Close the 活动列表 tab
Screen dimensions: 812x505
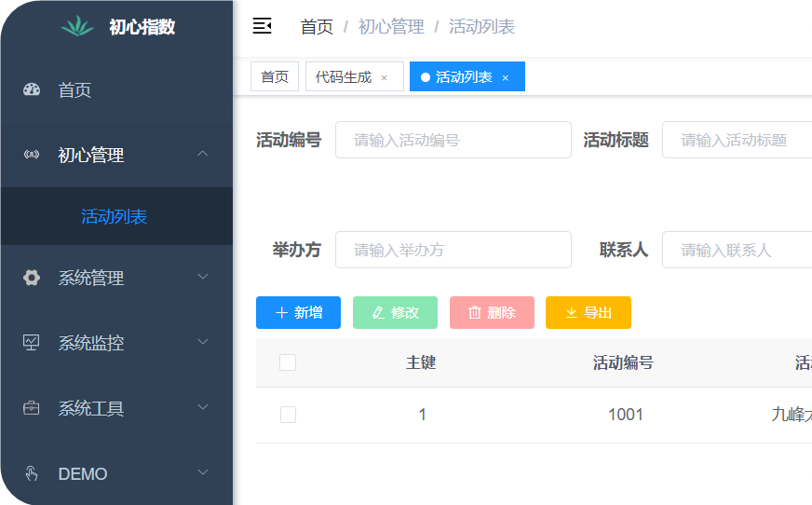(505, 77)
